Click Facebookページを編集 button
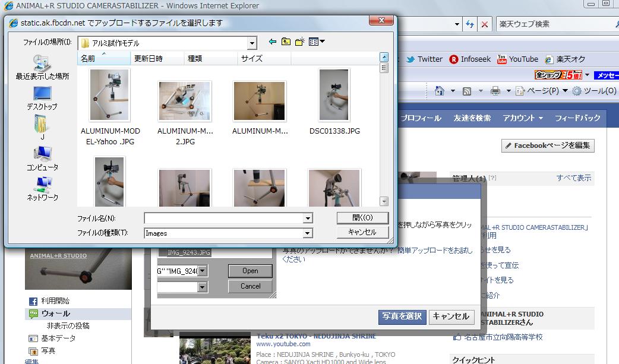The width and height of the screenshot is (619, 364). coord(548,145)
